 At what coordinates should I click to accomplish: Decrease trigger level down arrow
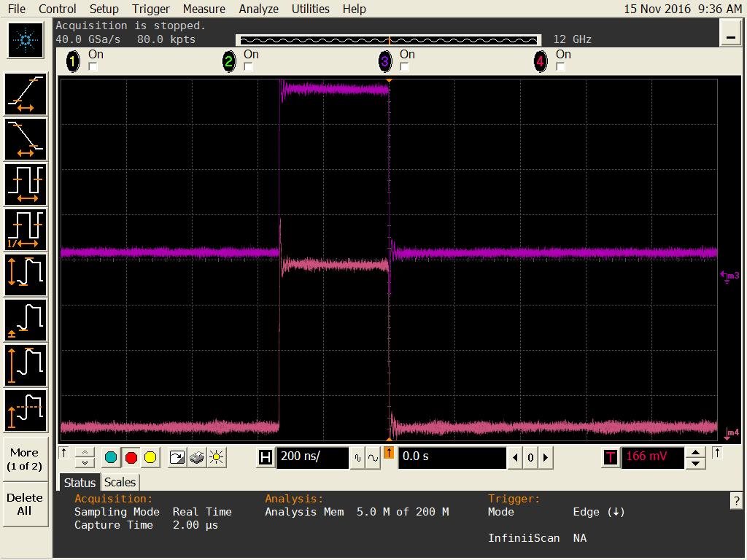point(695,463)
